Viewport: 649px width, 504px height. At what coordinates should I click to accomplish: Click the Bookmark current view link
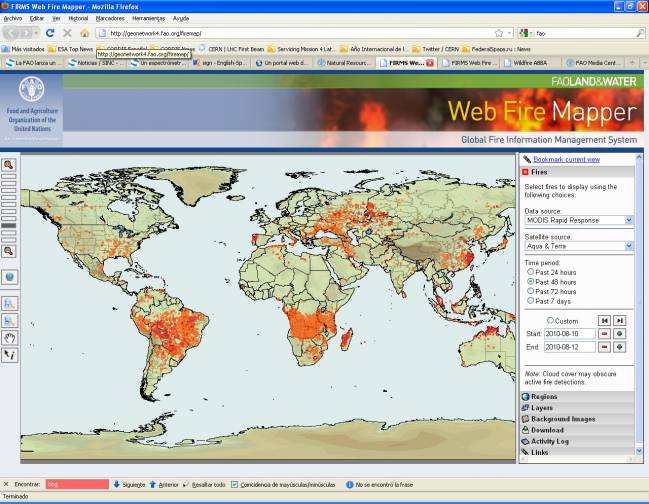[x=566, y=159]
